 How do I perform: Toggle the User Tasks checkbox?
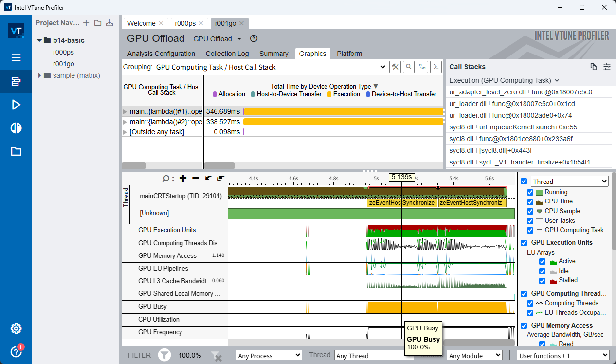531,220
